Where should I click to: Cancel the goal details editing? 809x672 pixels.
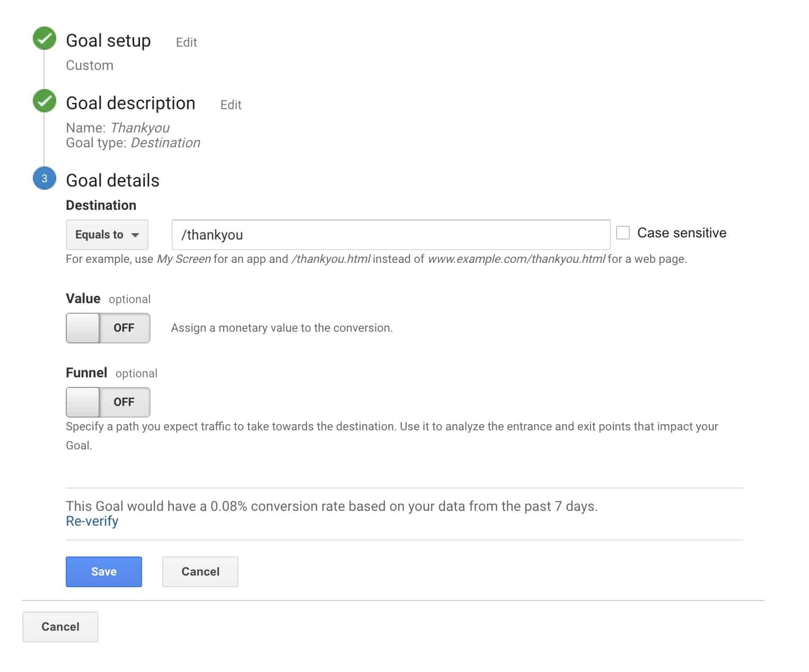tap(200, 571)
